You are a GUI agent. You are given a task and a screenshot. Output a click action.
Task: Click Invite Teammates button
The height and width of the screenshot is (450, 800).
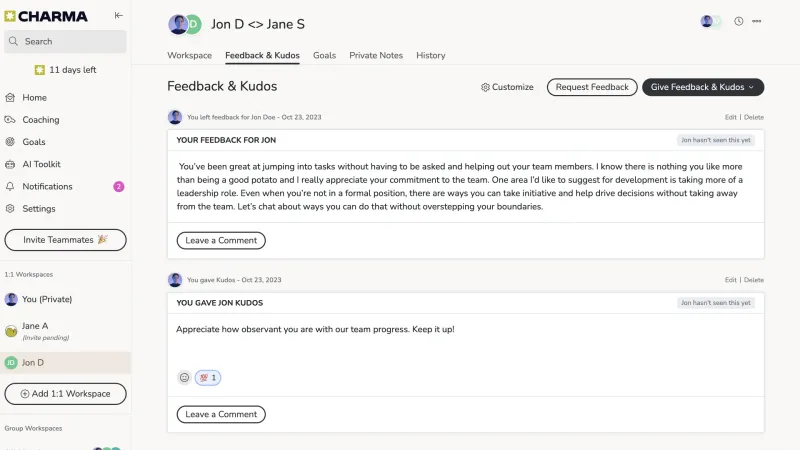point(65,240)
